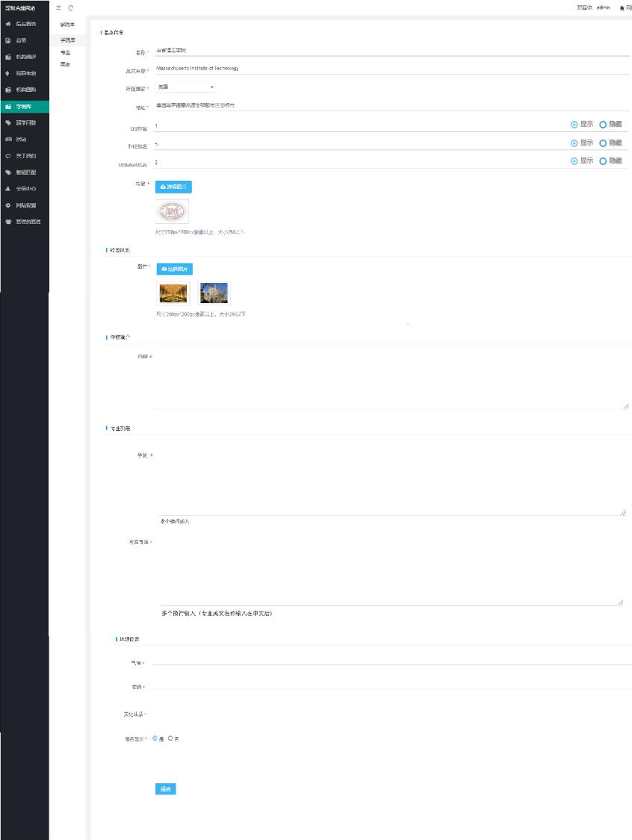This screenshot has height=840, width=632.
Task: Grab the resize handle of the 内容 textarea
Action: click(x=626, y=407)
